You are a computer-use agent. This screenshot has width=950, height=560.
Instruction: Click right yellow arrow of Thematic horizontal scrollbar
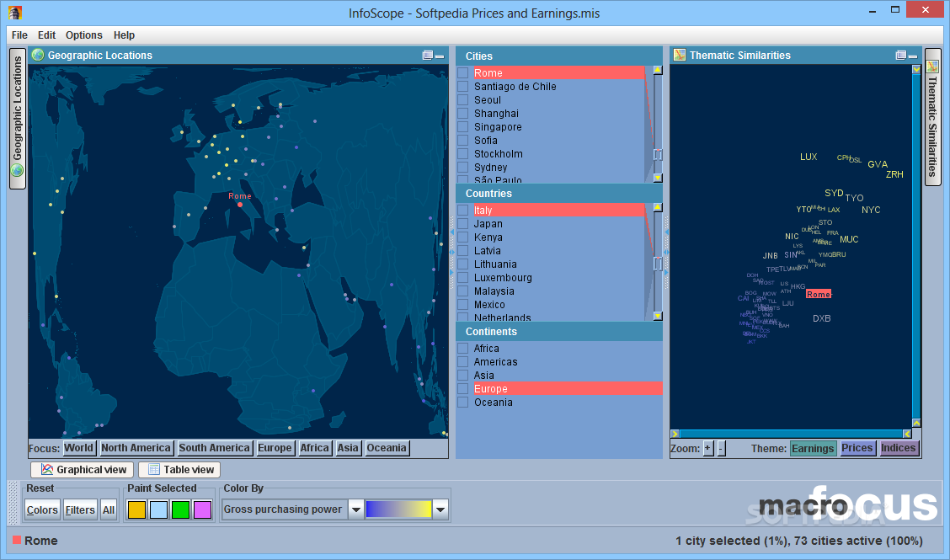[x=907, y=434]
